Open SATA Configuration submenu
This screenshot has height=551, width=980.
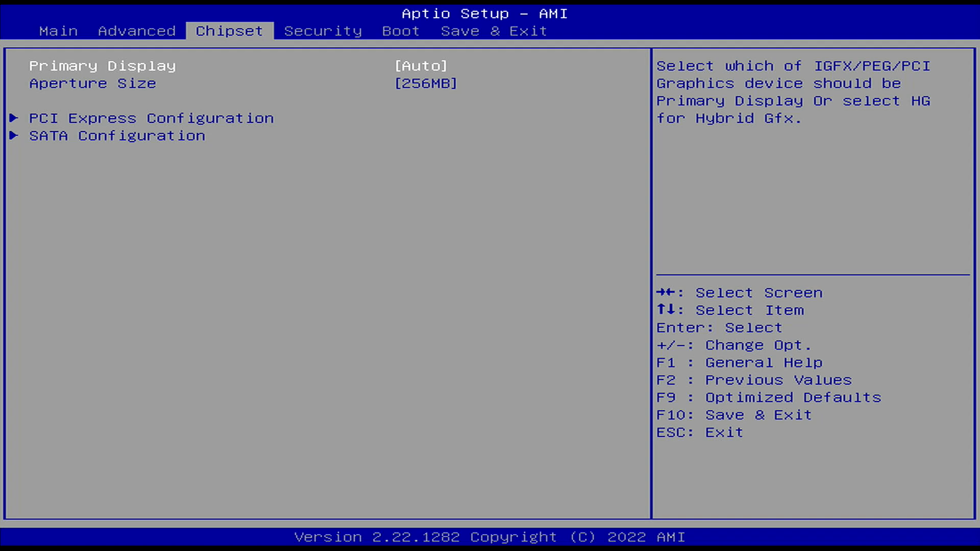(117, 136)
